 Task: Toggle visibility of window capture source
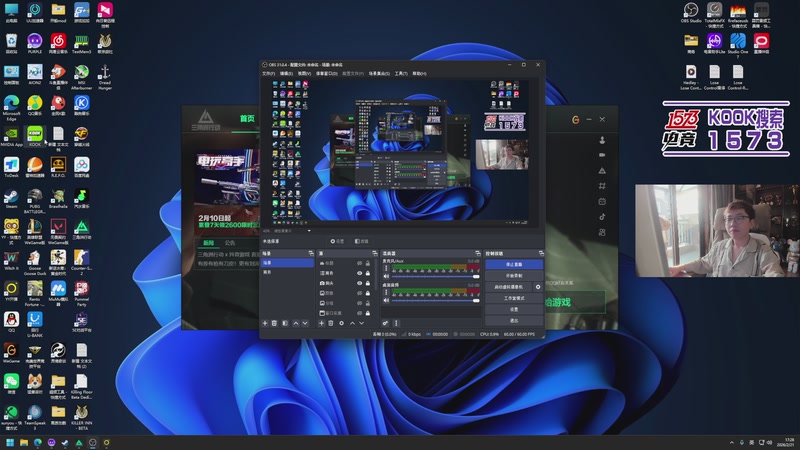tap(360, 313)
